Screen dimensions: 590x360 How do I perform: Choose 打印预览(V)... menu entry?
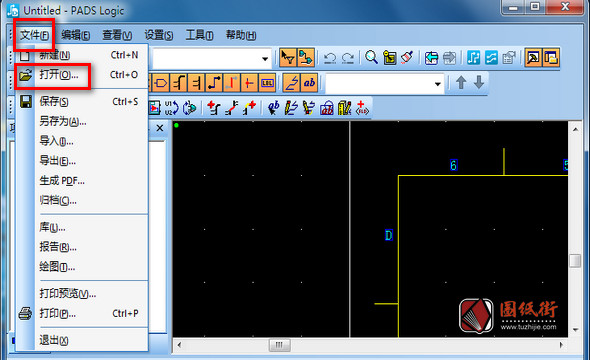tap(82, 293)
